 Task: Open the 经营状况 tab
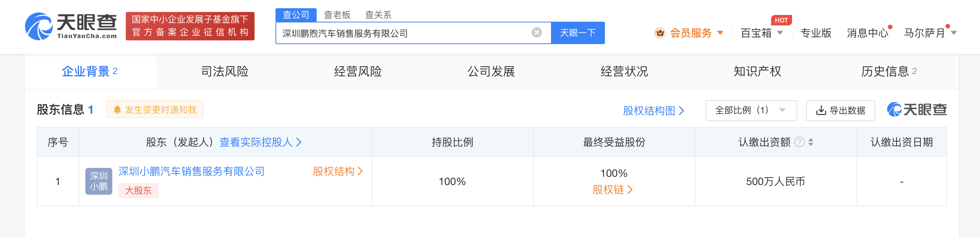(x=624, y=71)
